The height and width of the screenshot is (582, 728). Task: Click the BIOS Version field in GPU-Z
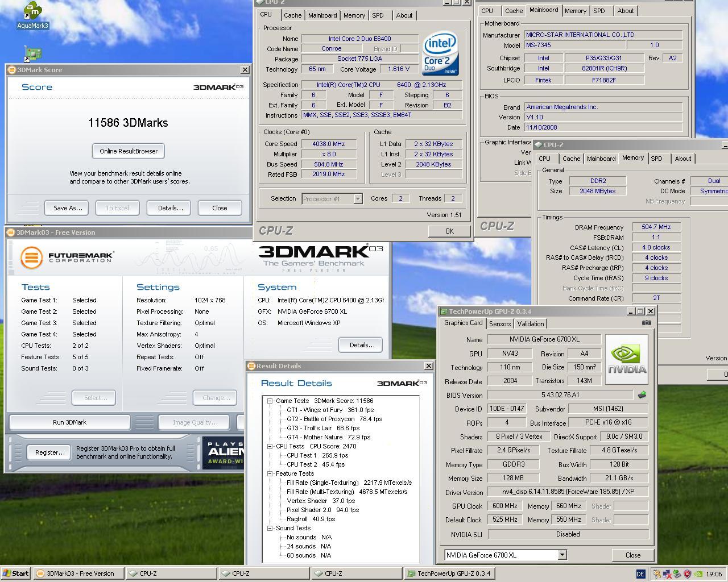[560, 395]
